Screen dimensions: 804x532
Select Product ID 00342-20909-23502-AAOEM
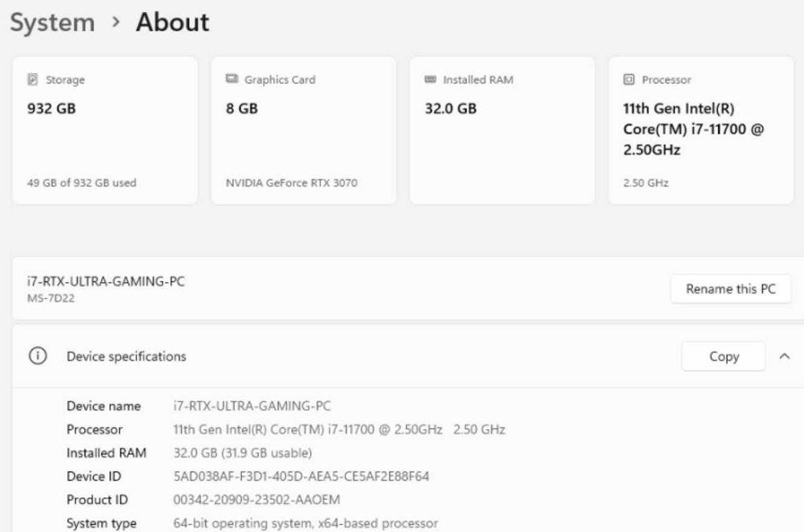pyautogui.click(x=256, y=500)
